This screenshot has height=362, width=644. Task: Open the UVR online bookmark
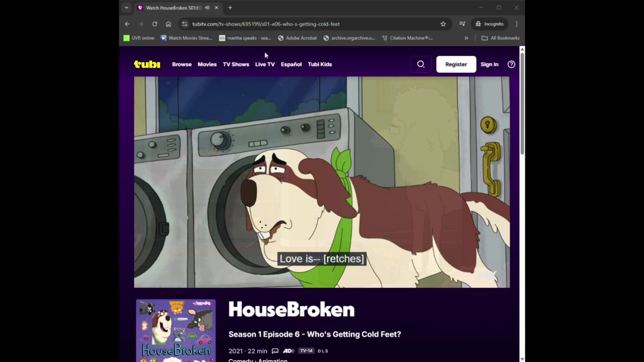(139, 38)
